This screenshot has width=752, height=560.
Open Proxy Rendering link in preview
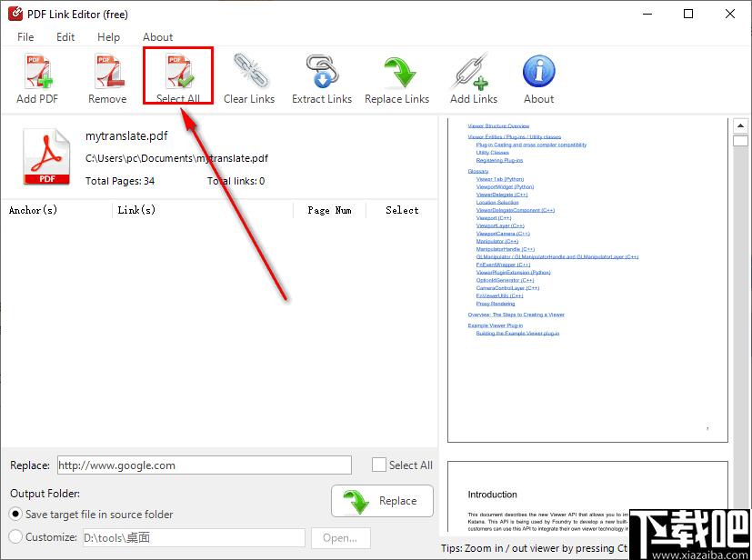tap(496, 304)
